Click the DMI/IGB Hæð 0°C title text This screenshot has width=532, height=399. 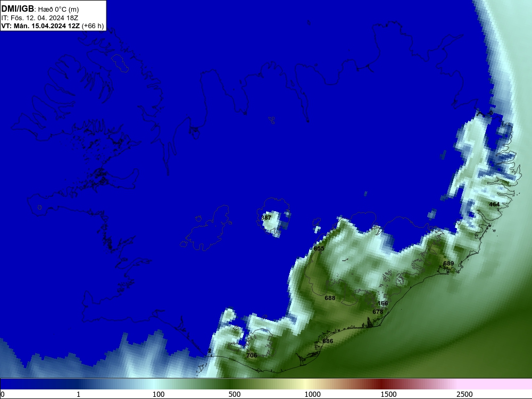click(40, 9)
